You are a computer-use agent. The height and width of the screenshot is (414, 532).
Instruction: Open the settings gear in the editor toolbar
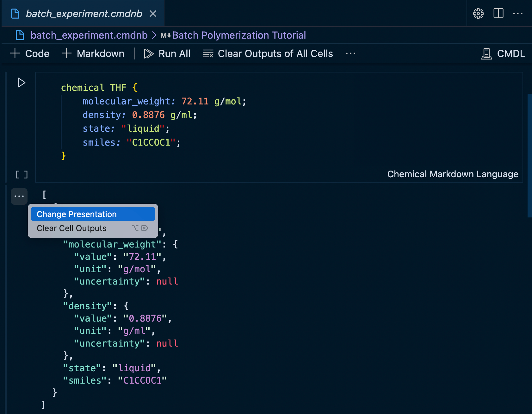(478, 13)
